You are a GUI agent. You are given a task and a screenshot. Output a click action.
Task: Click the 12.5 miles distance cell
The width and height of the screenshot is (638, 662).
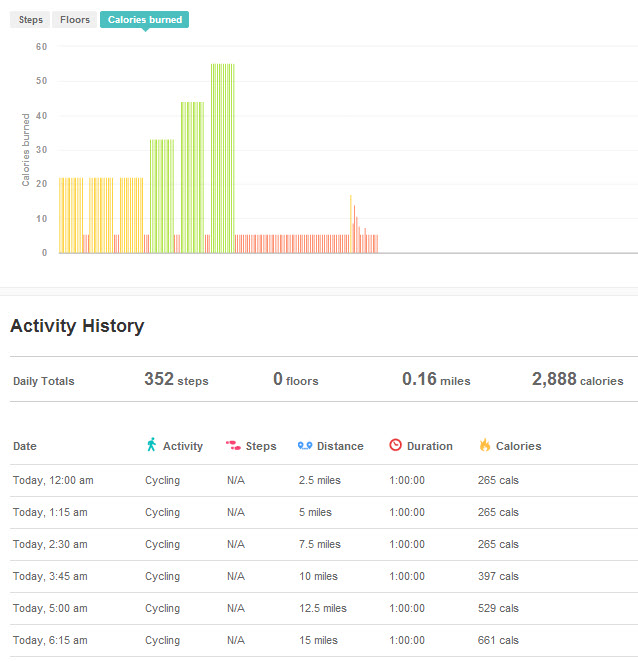(x=323, y=609)
